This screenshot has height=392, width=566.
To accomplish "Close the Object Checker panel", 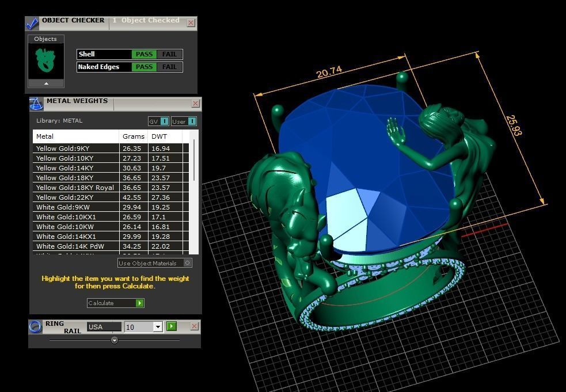I will pyautogui.click(x=191, y=23).
